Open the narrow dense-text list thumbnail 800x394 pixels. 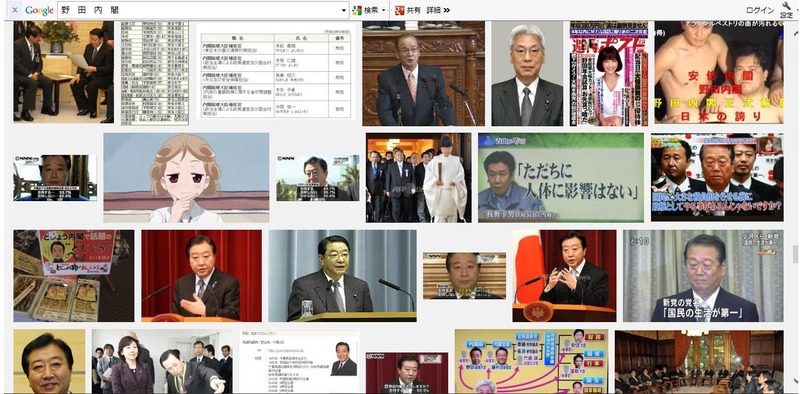tap(155, 73)
